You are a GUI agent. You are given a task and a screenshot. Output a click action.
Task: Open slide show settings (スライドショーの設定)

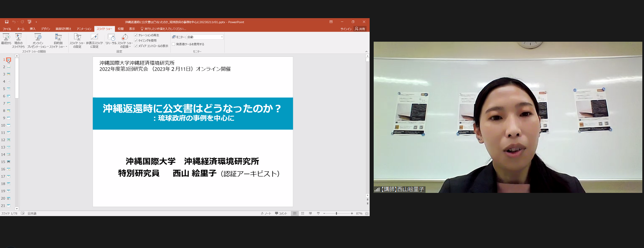pos(77,40)
